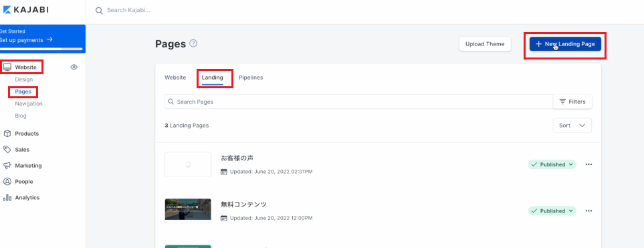Click the Sales tag icon
Screen dimensions: 644x248
[x=7, y=150]
